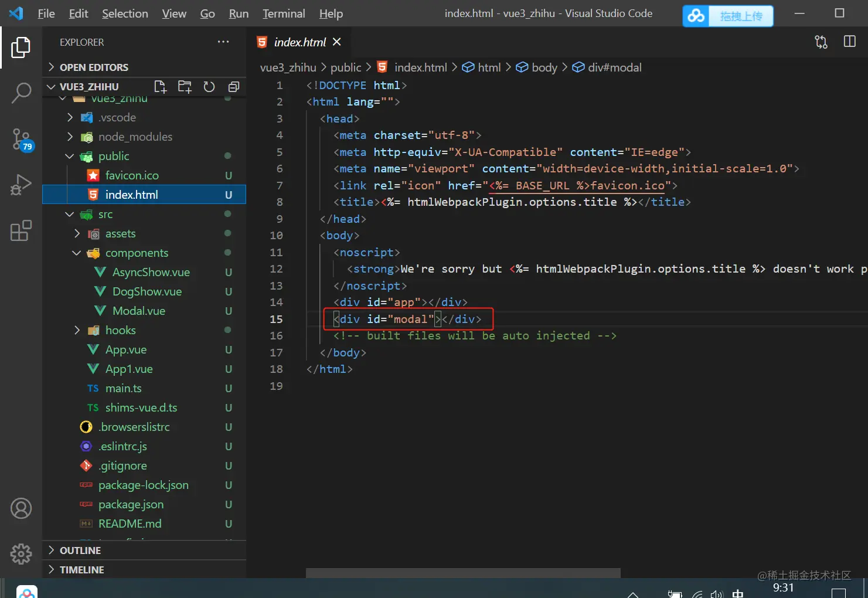Collapse all folders in explorer
This screenshot has width=868, height=598.
pos(233,87)
